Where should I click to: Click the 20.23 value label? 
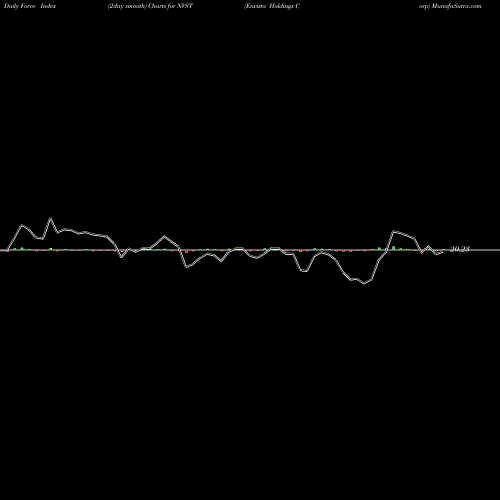click(x=460, y=249)
